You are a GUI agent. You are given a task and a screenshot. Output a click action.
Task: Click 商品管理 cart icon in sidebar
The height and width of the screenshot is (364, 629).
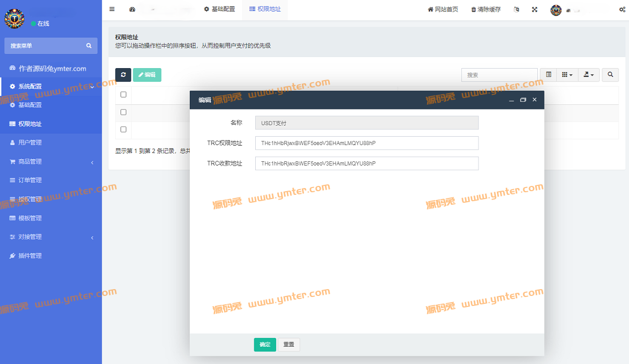(x=13, y=162)
